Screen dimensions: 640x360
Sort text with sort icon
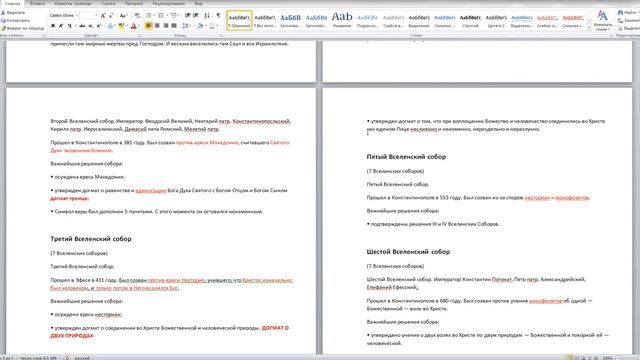[207, 16]
